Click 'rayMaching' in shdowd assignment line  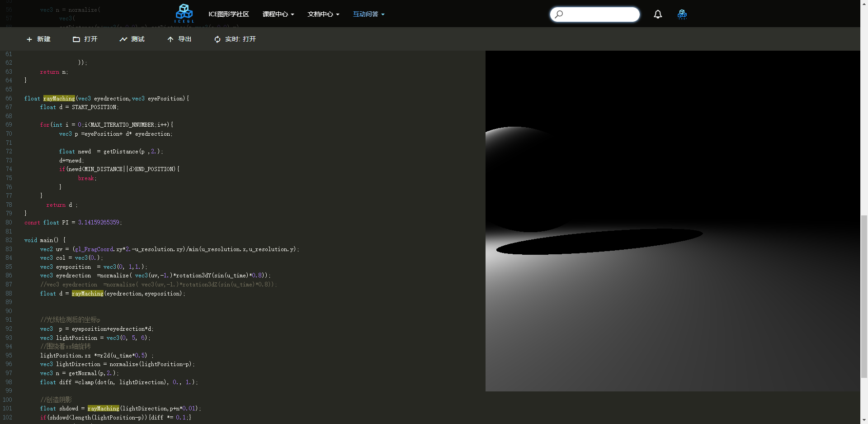104,409
